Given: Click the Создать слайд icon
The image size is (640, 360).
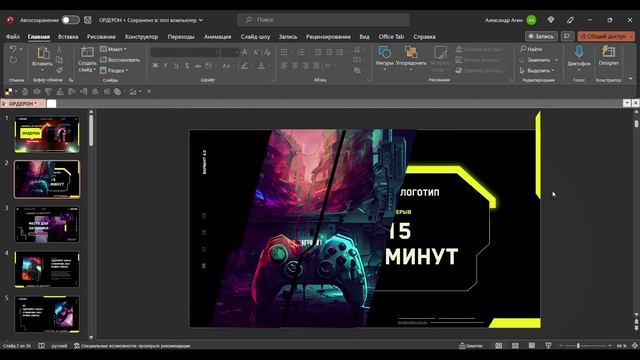Looking at the screenshot, I should [x=87, y=52].
